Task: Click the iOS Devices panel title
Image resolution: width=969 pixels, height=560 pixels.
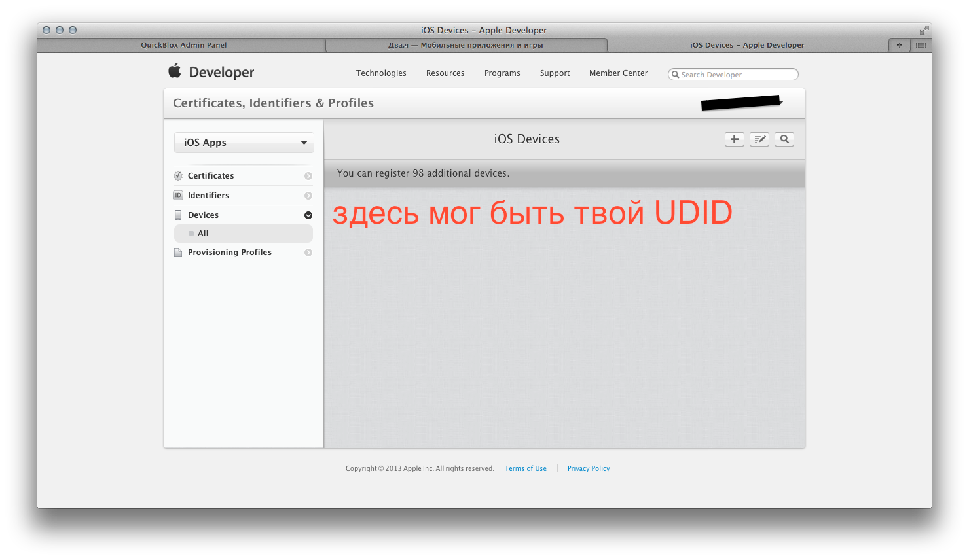Action: coord(527,139)
